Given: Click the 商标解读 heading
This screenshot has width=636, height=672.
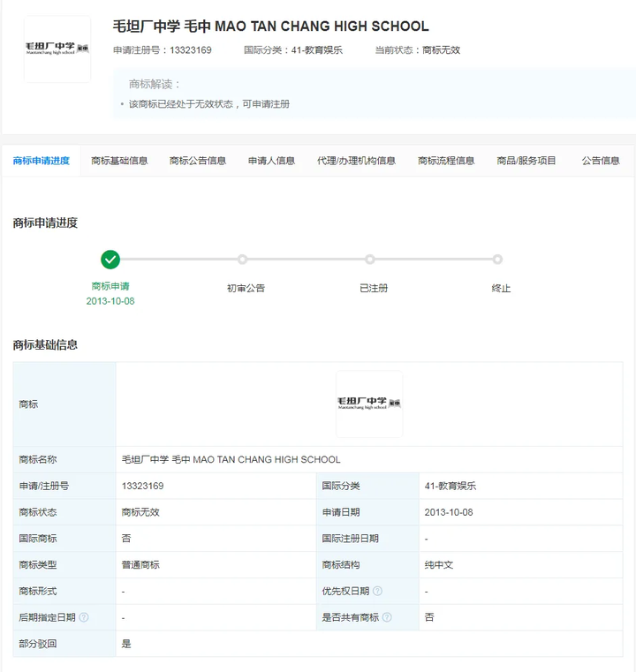Looking at the screenshot, I should pyautogui.click(x=155, y=84).
